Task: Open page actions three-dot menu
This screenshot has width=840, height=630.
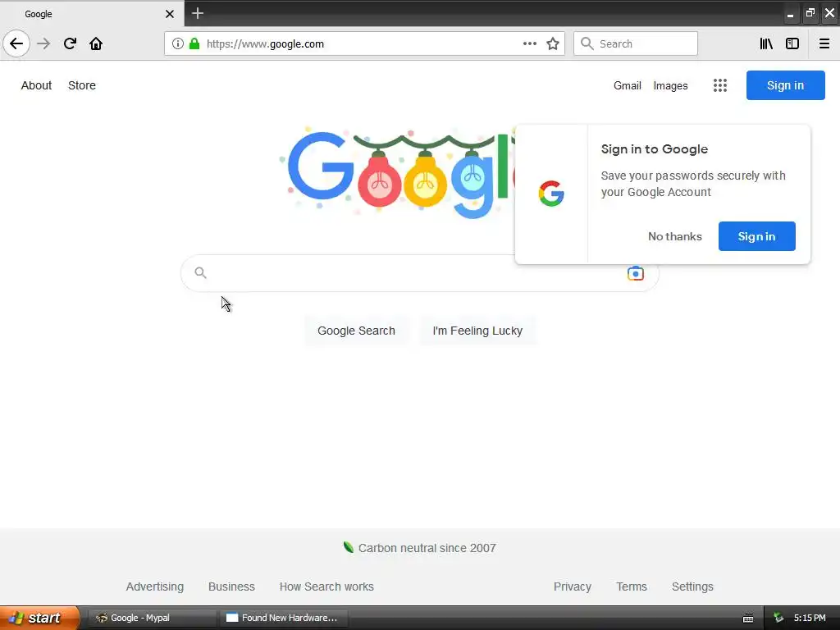Action: pos(530,43)
